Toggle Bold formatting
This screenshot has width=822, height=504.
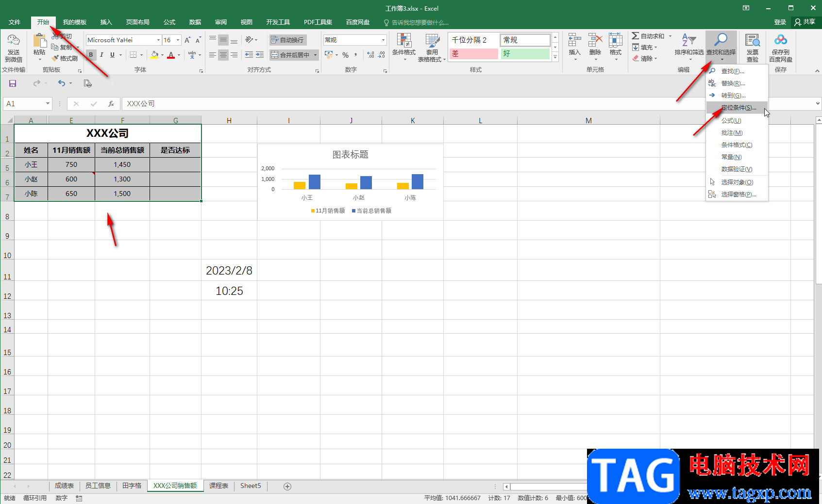(x=91, y=55)
